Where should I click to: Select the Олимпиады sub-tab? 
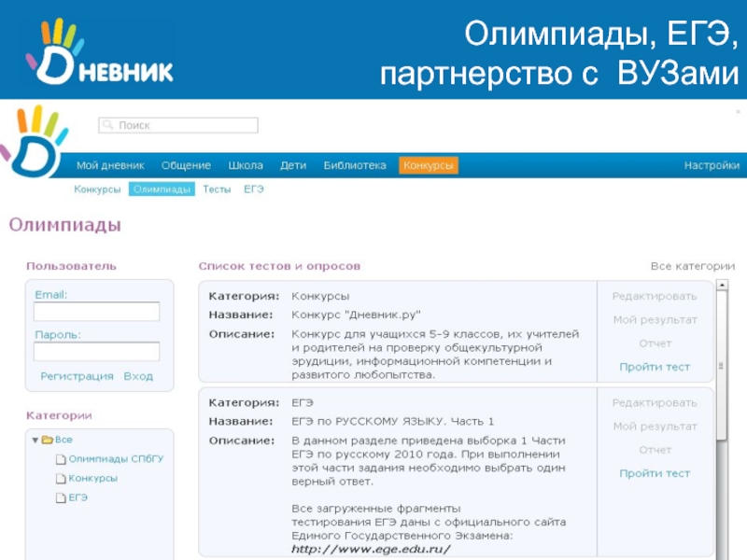click(x=162, y=189)
